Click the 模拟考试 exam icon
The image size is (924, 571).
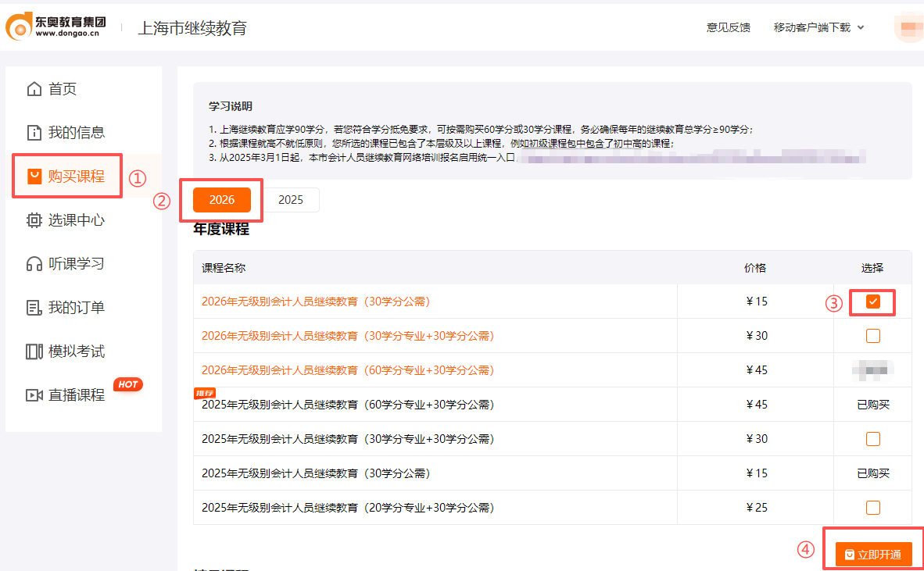[x=35, y=351]
